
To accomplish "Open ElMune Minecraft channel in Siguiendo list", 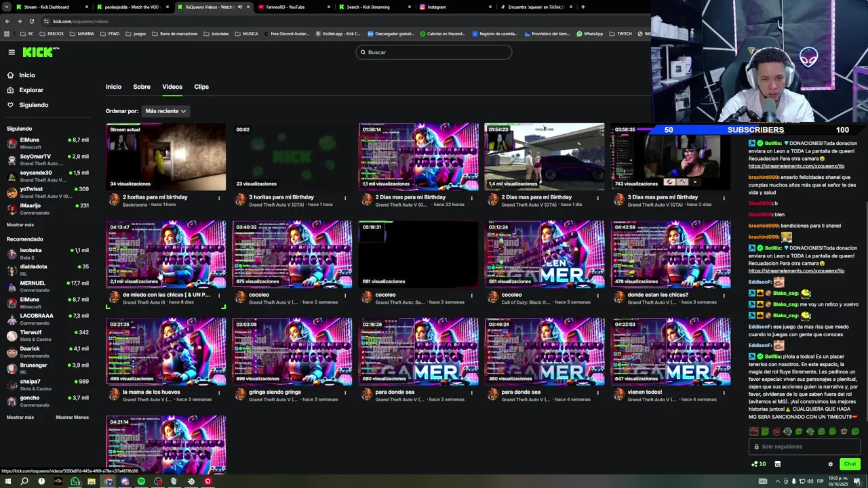I will tap(47, 143).
